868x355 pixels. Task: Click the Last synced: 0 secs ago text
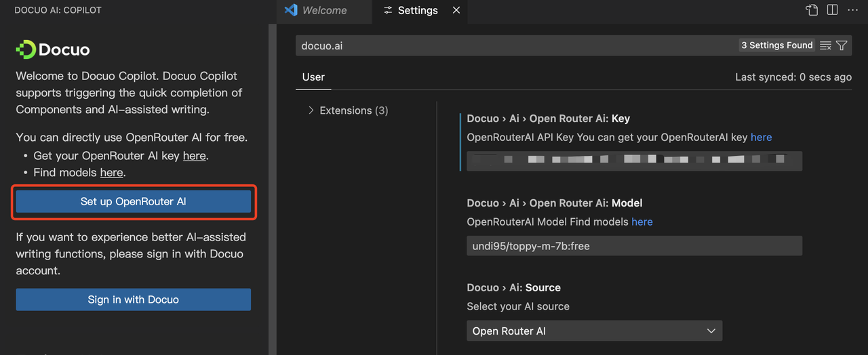point(793,77)
